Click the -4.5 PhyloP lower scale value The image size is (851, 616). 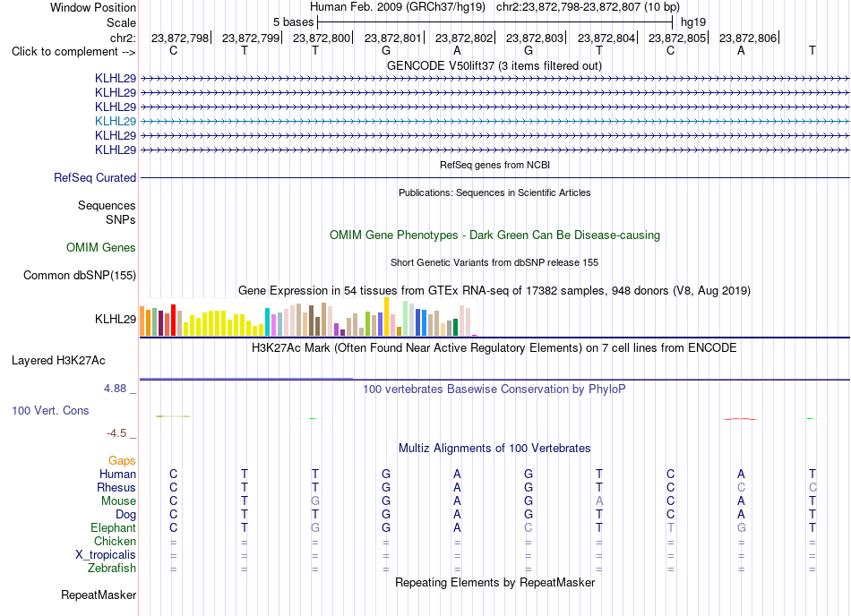point(116,433)
